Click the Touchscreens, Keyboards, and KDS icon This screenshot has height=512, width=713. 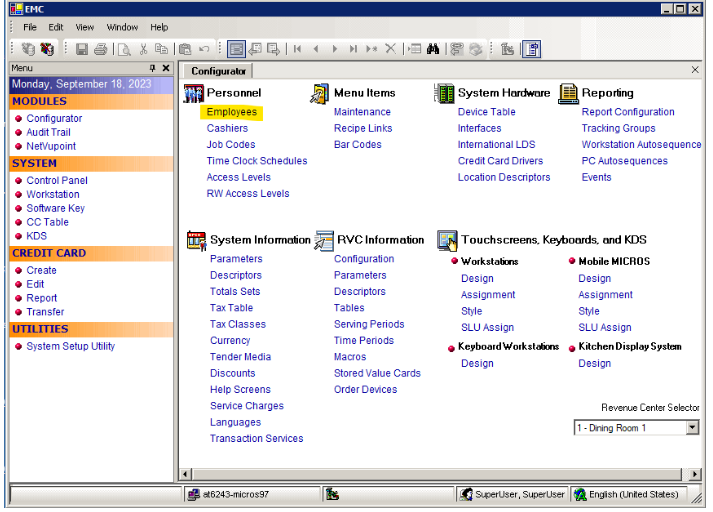click(447, 241)
